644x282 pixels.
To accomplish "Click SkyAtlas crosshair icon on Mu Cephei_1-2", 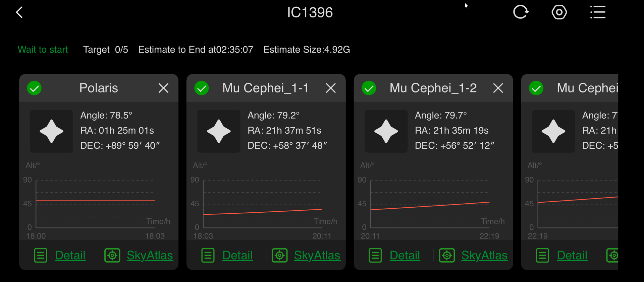I will [x=447, y=256].
